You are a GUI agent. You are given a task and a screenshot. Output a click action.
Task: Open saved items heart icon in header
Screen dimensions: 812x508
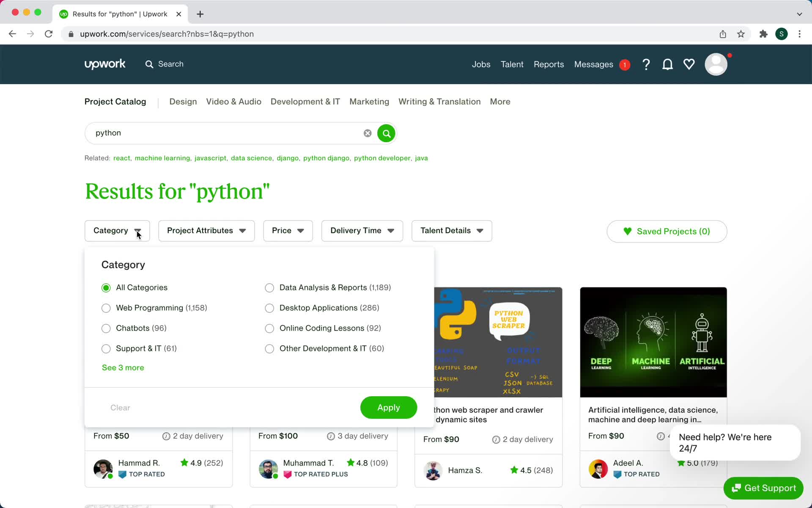(x=689, y=64)
